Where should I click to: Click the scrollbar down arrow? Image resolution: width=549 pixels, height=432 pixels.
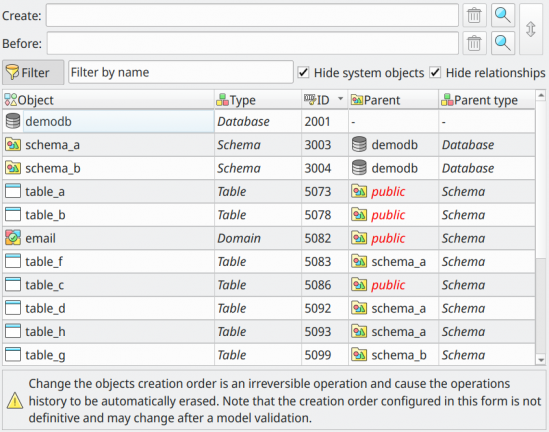tap(541, 360)
